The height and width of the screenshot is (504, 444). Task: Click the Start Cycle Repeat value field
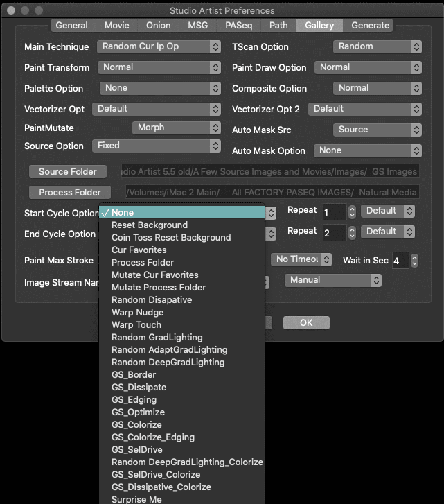click(335, 212)
